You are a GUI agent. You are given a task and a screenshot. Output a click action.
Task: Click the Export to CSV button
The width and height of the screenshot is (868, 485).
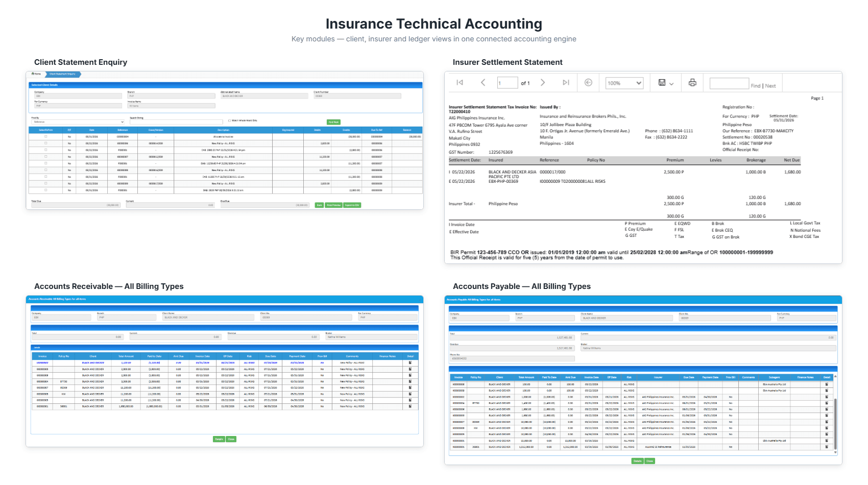[x=352, y=205]
